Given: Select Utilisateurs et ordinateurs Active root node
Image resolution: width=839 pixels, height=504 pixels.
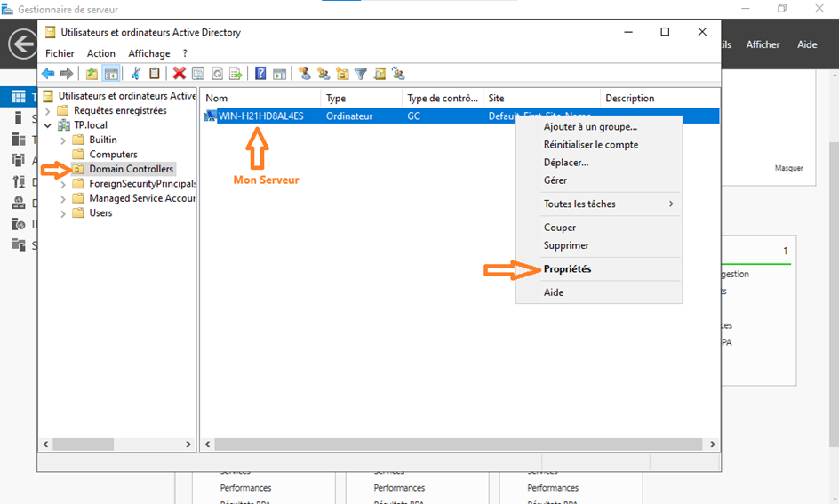Looking at the screenshot, I should [x=126, y=96].
